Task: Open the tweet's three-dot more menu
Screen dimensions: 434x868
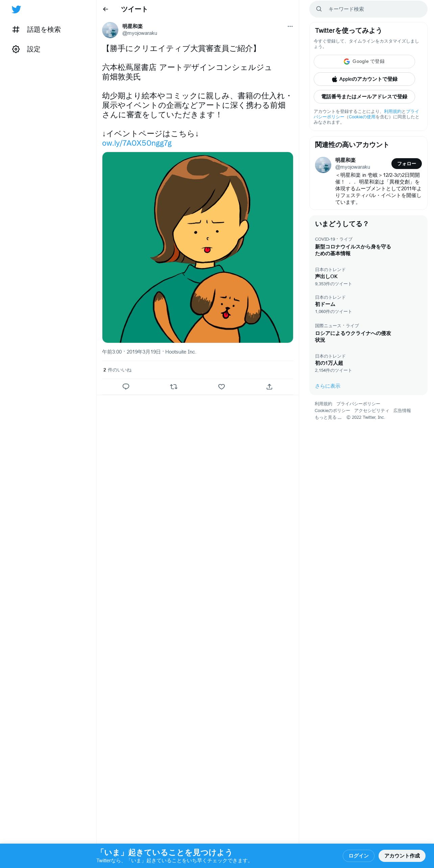Action: 290,26
